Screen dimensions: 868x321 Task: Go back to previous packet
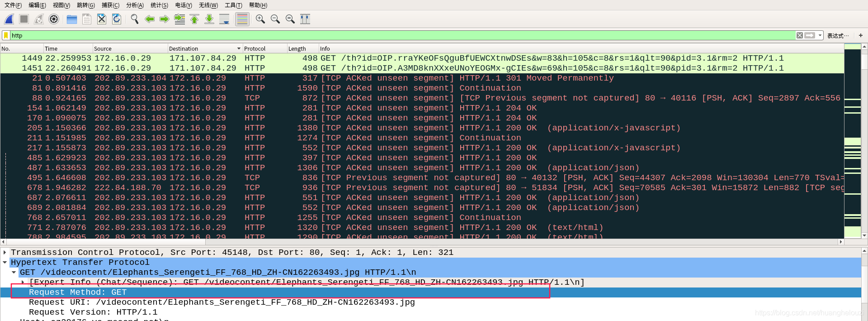click(150, 19)
